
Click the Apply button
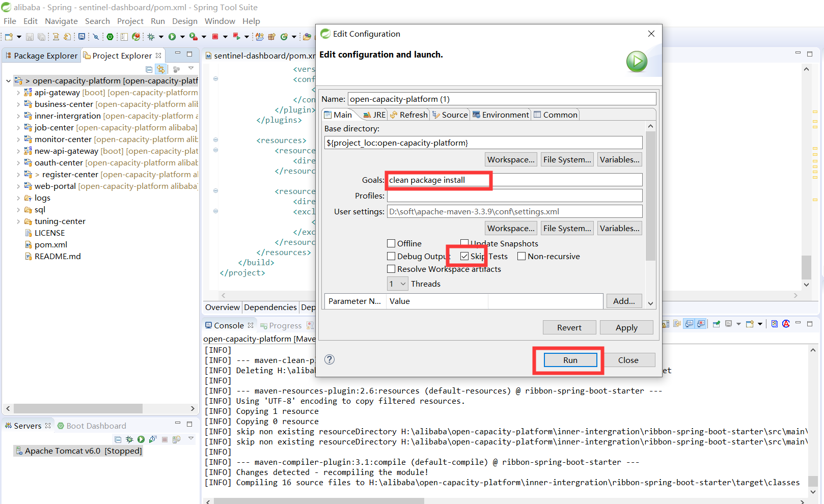coord(626,327)
